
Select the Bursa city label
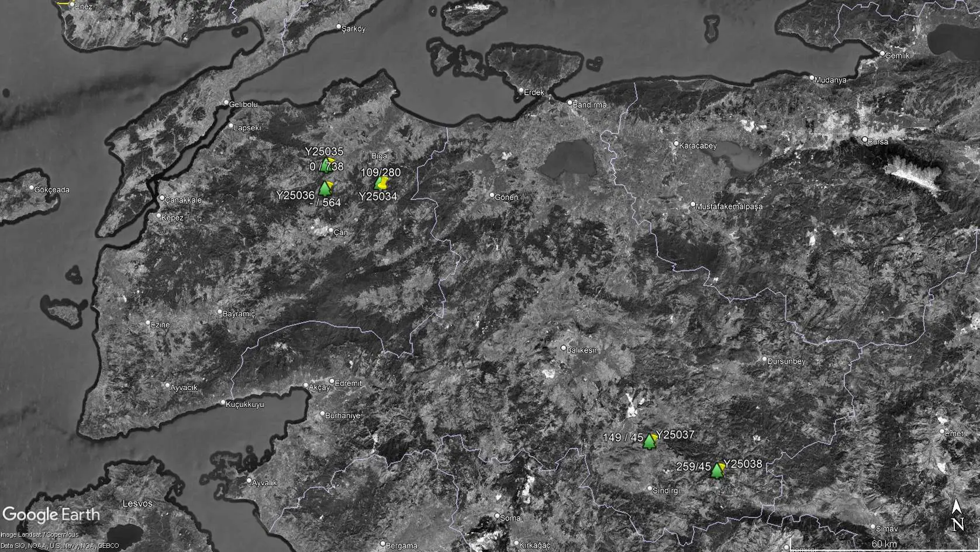coord(878,142)
